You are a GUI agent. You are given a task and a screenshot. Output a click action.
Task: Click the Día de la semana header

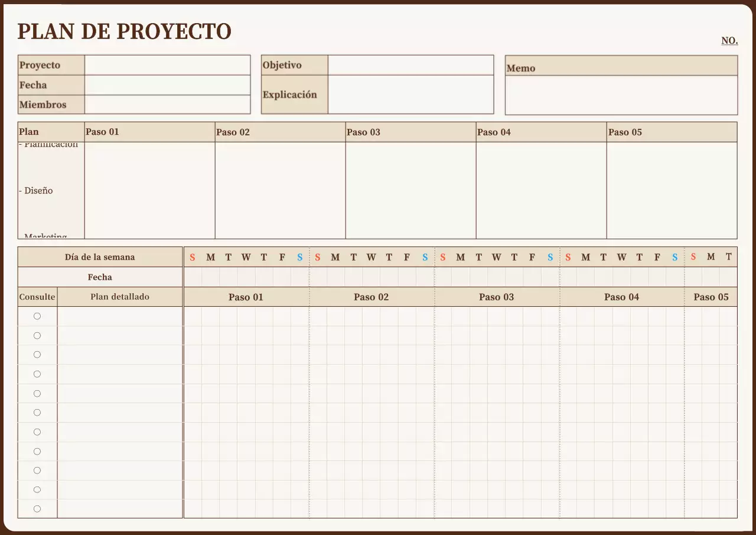click(100, 257)
